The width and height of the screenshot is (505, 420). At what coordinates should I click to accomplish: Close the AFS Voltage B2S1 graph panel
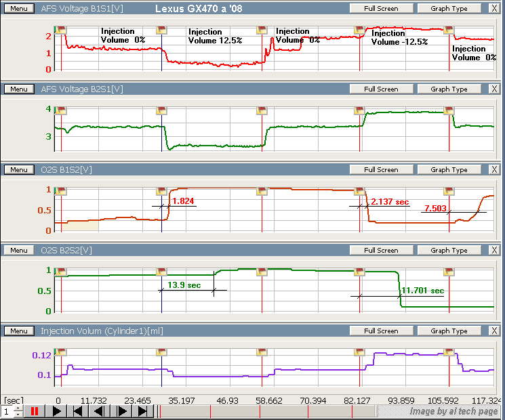tap(493, 89)
